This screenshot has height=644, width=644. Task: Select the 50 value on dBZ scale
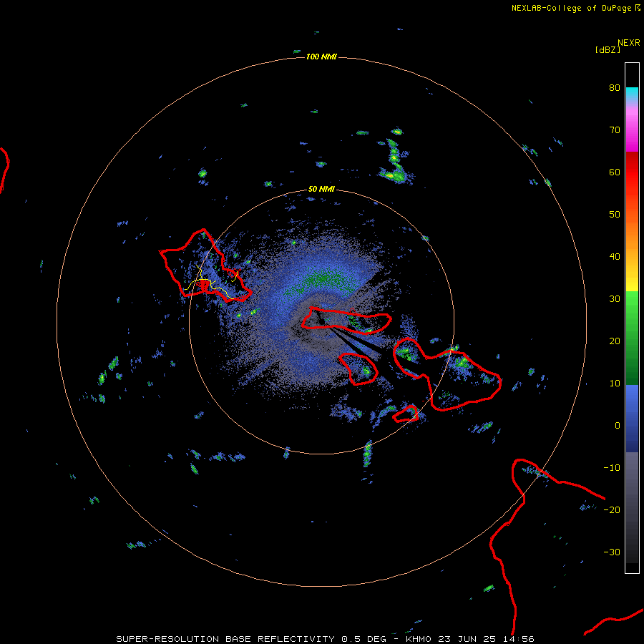coord(615,215)
